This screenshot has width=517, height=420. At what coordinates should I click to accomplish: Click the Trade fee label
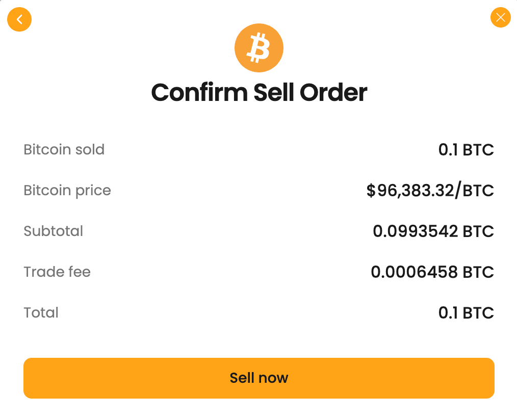pos(57,272)
